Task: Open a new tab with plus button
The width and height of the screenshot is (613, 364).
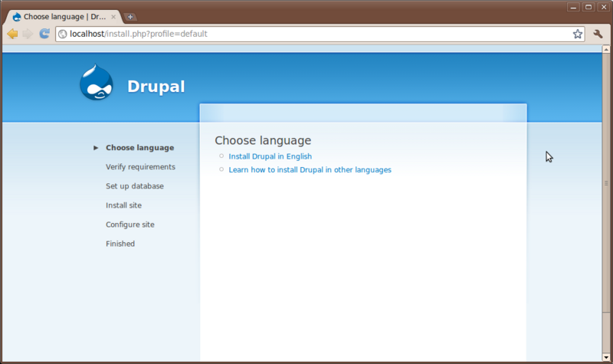Action: click(x=130, y=17)
